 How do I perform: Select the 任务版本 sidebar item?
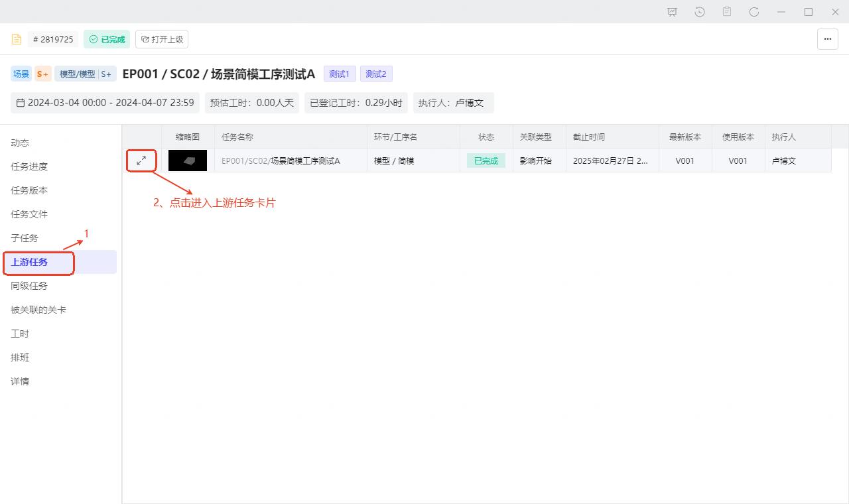(x=29, y=190)
